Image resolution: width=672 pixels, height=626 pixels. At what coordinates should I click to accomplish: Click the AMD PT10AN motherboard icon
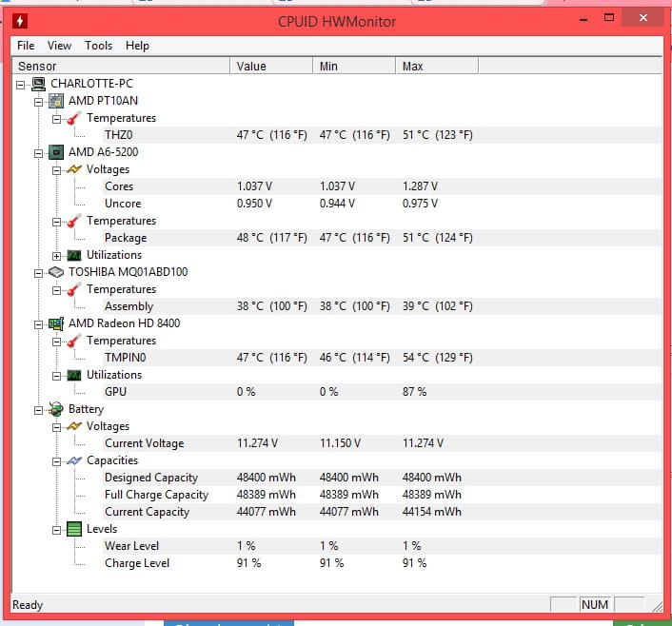coord(56,101)
